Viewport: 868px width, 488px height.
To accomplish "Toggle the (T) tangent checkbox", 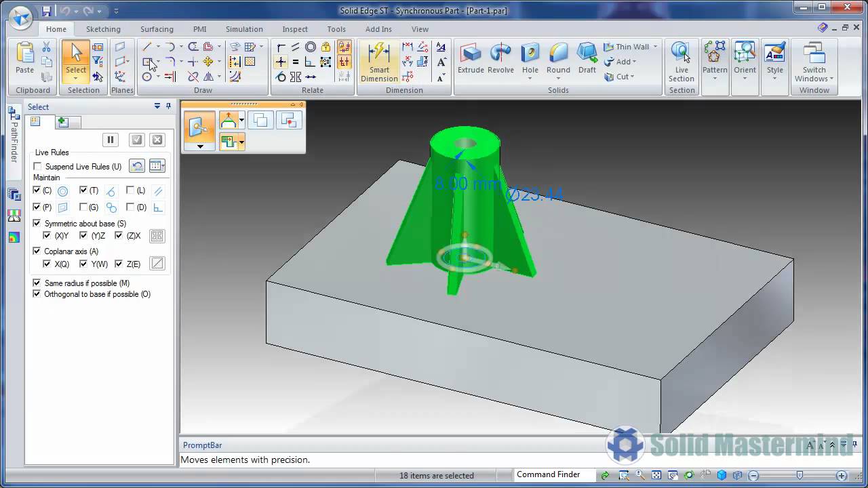I will click(x=83, y=190).
